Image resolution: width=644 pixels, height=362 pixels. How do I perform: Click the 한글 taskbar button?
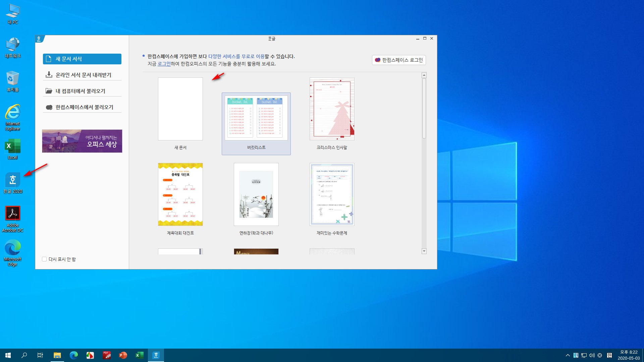tap(156, 355)
